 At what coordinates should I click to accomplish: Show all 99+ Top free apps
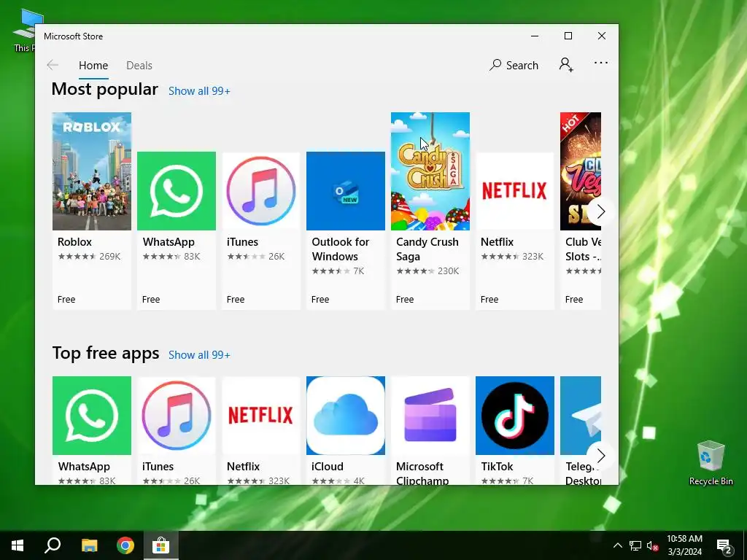[x=199, y=355]
